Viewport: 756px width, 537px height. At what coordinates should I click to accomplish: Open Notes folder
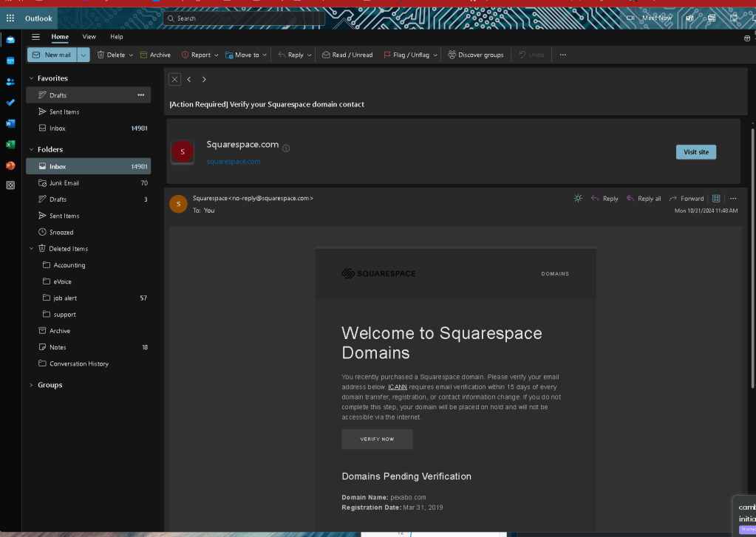click(89, 347)
